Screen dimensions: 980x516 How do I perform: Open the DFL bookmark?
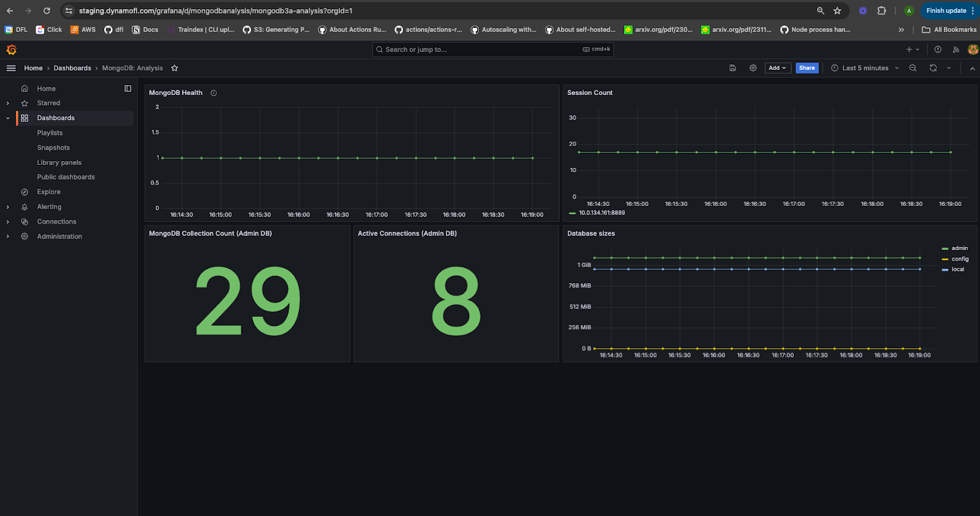[17, 29]
